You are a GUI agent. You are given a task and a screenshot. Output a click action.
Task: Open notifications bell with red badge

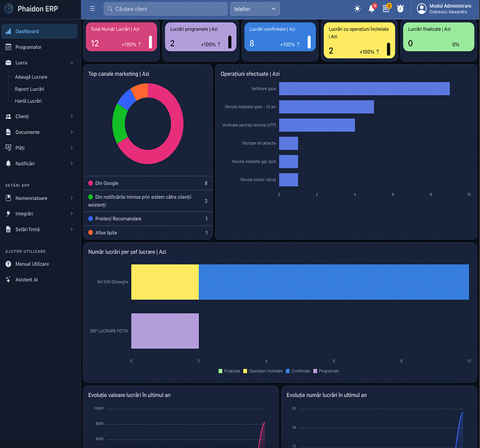[x=372, y=8]
